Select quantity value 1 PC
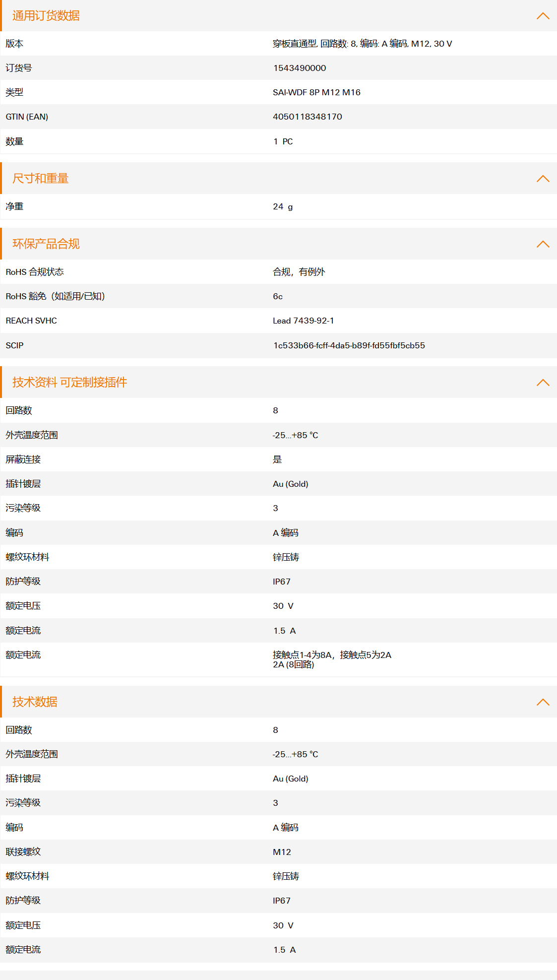 coord(283,141)
